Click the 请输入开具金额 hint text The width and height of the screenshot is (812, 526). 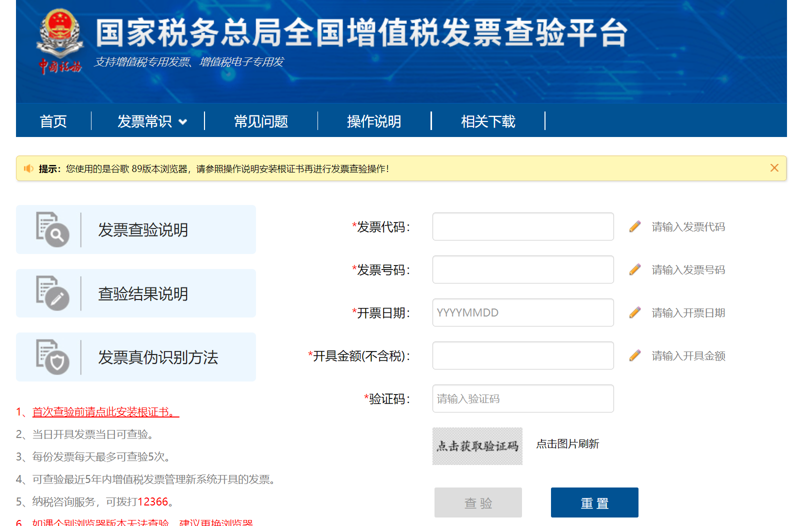click(688, 356)
